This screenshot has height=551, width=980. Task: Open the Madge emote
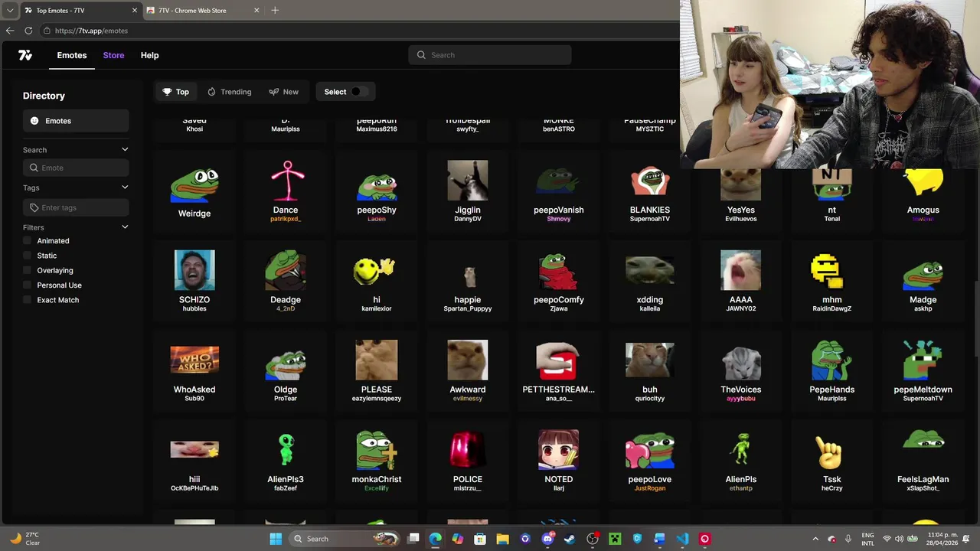click(x=923, y=282)
